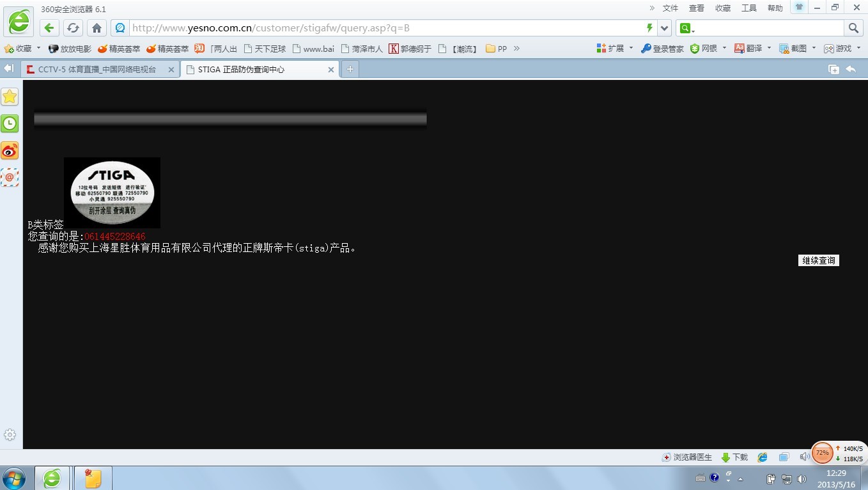Viewport: 868px width, 490px height.
Task: Click the 继续查询 button
Action: [818, 260]
